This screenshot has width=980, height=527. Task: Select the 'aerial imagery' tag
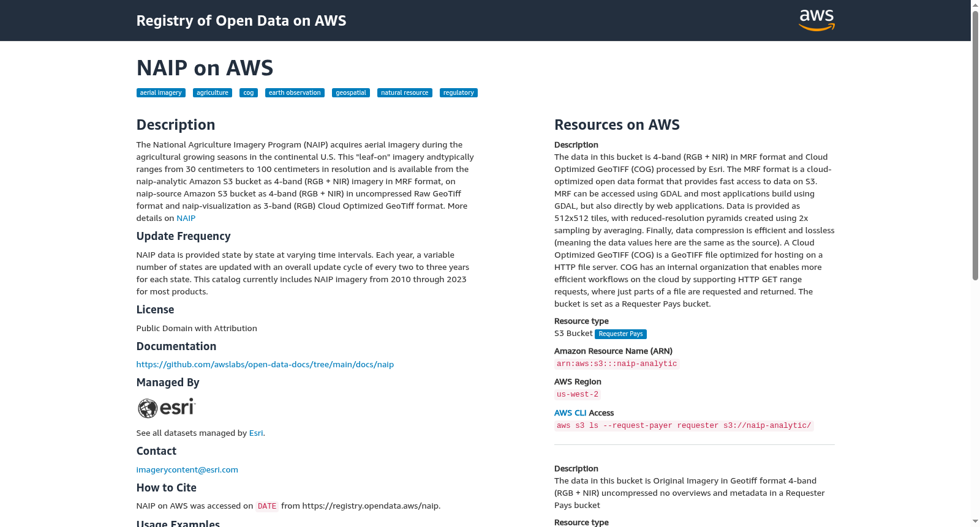pos(161,93)
